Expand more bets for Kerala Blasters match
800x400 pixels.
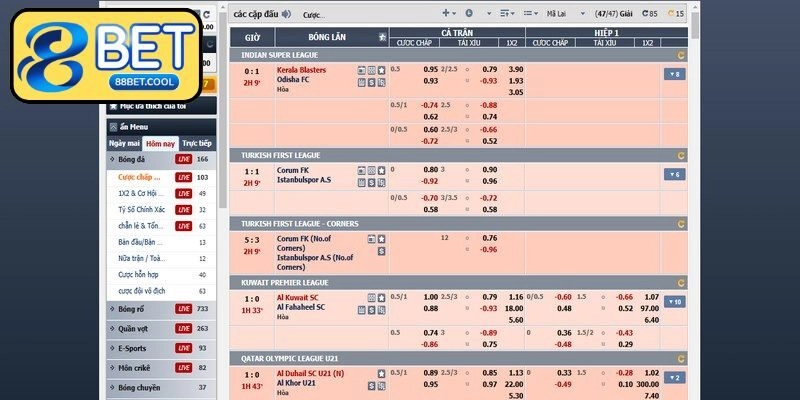coord(673,74)
